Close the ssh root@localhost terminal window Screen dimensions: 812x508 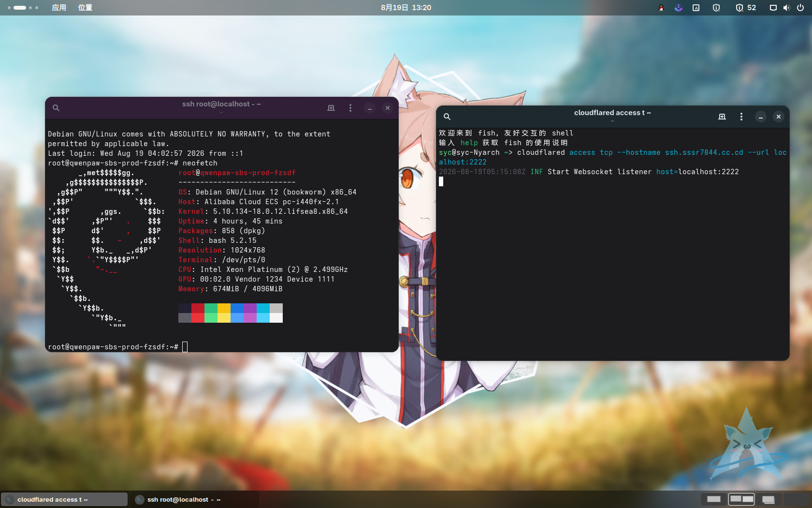pyautogui.click(x=388, y=108)
